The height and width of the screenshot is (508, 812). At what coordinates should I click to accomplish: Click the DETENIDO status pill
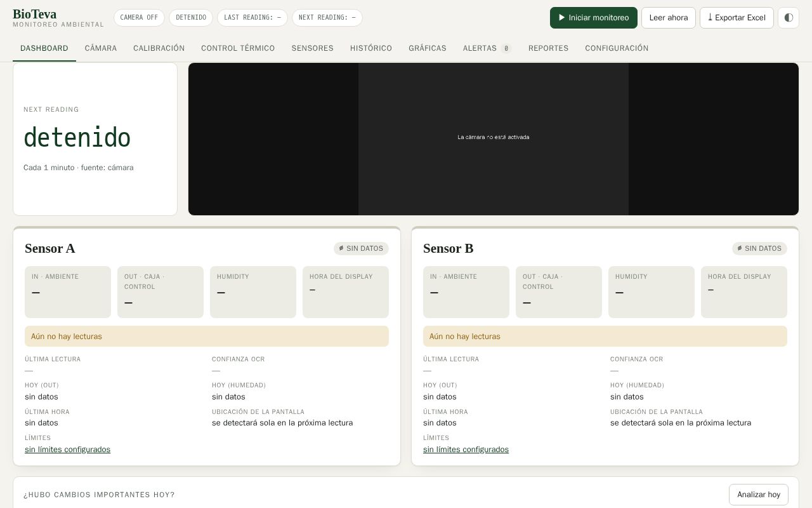coord(191,18)
